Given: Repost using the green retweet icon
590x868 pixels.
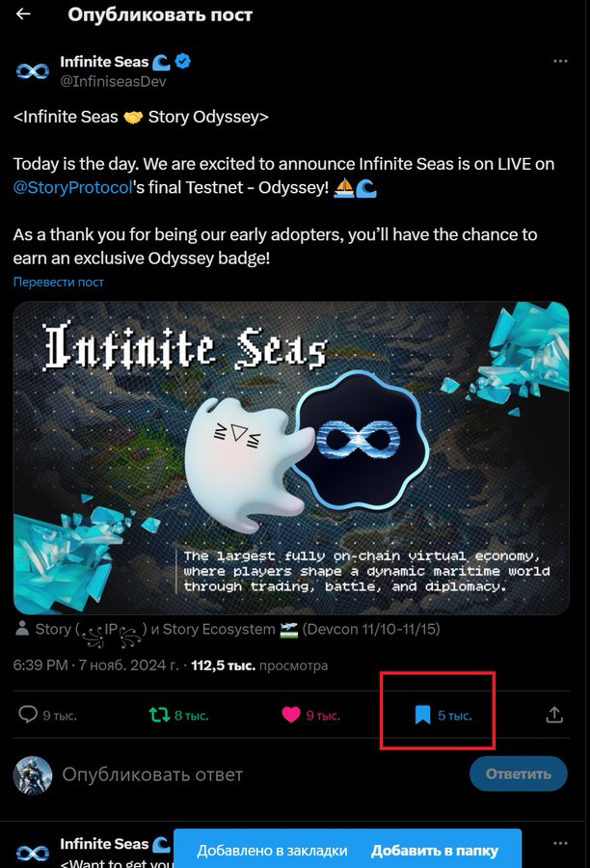Looking at the screenshot, I should pos(159,715).
